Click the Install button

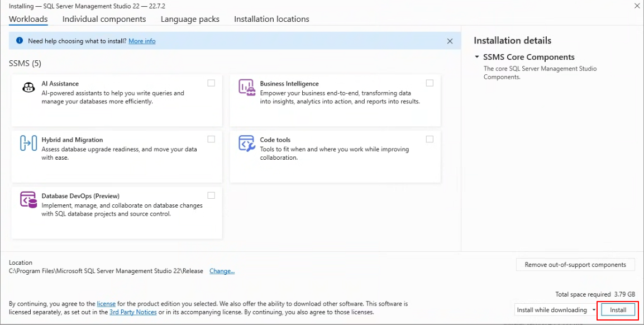pyautogui.click(x=618, y=310)
